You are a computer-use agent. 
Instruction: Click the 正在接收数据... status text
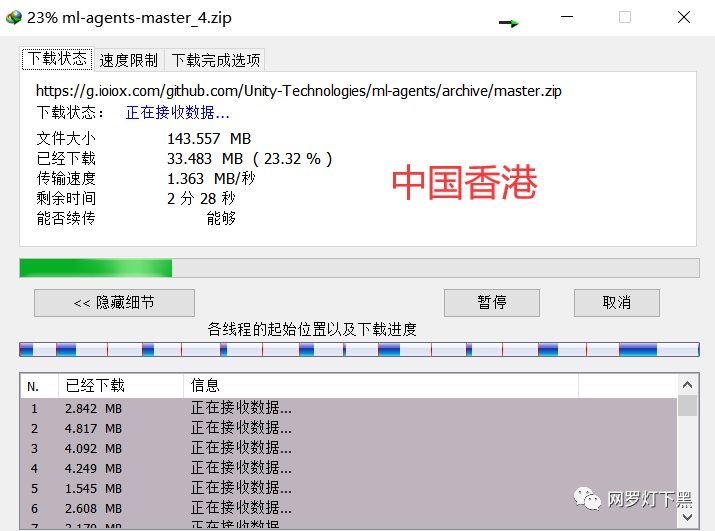177,113
